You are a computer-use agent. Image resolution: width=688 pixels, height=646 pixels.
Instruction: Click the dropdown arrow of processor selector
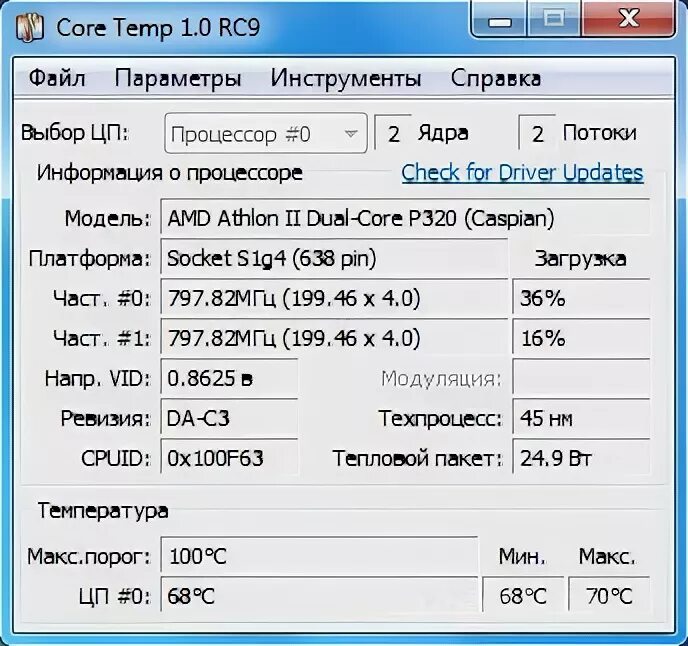(x=351, y=133)
